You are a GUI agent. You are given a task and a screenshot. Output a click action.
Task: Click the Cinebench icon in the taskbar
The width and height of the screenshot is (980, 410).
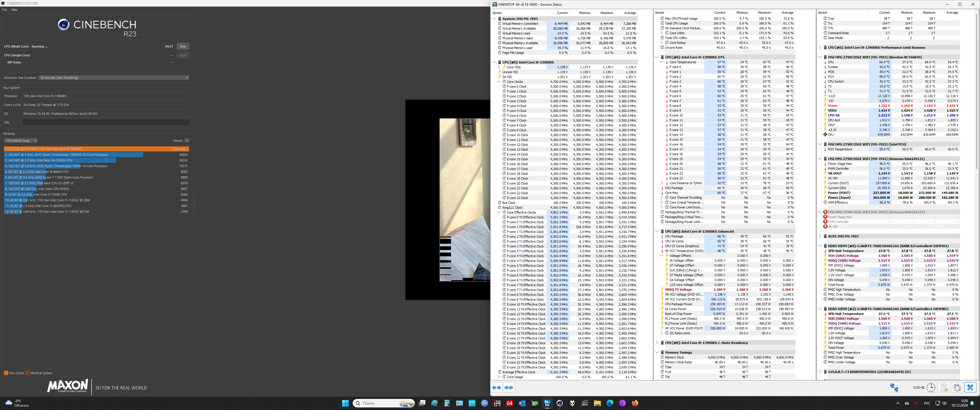click(560, 403)
